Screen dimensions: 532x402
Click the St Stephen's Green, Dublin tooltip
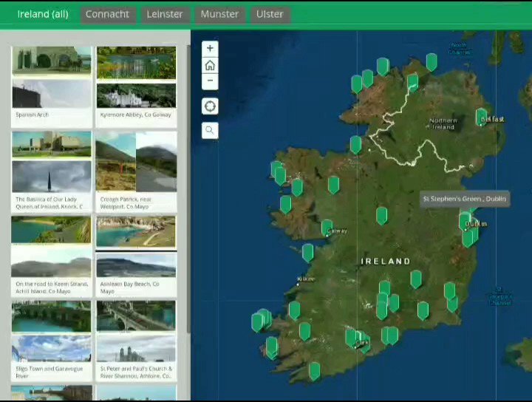coord(464,199)
